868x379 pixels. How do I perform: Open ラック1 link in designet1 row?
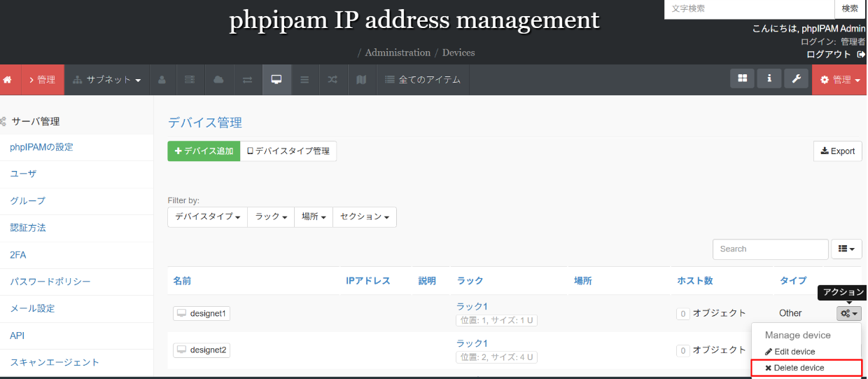[x=472, y=306]
